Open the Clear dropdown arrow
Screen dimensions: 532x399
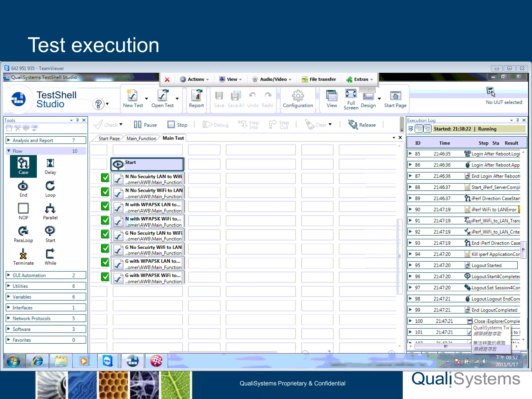coord(330,124)
